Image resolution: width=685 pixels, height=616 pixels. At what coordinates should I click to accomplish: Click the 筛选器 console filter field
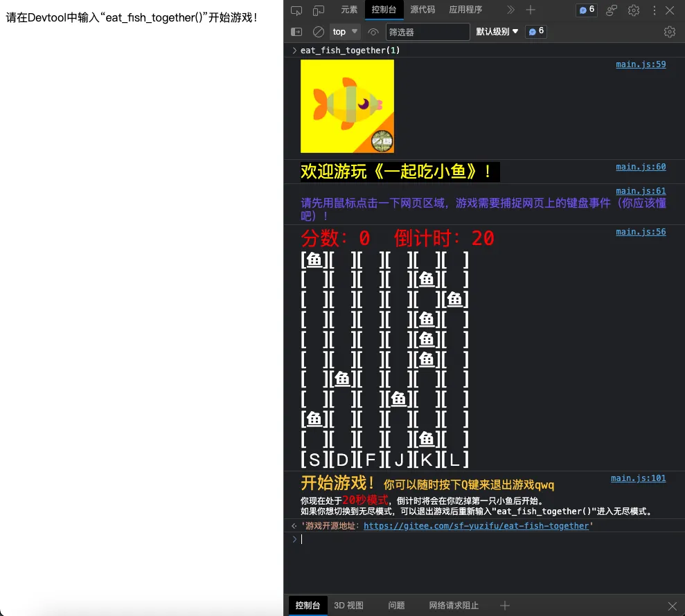coord(416,32)
